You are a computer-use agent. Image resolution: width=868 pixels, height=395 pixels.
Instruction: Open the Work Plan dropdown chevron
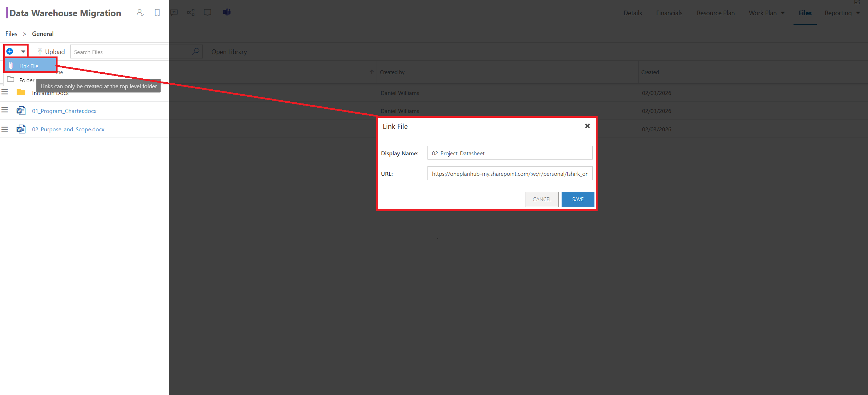tap(782, 13)
